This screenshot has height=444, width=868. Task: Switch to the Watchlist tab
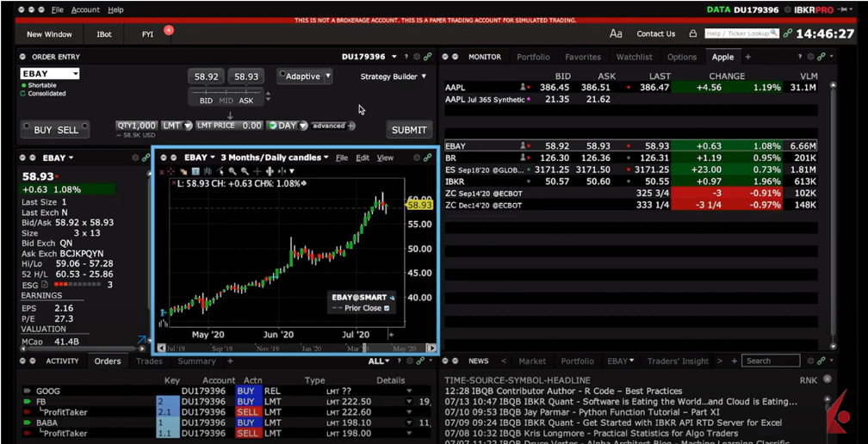click(x=634, y=57)
